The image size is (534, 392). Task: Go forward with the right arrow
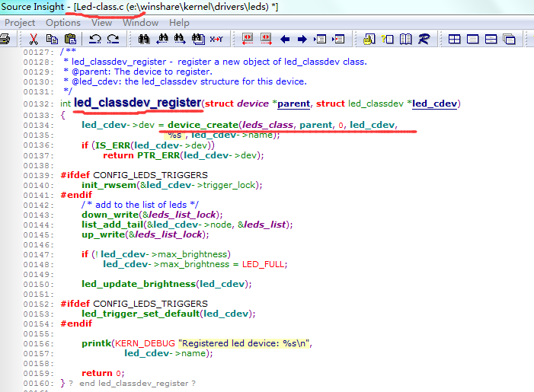pos(302,40)
